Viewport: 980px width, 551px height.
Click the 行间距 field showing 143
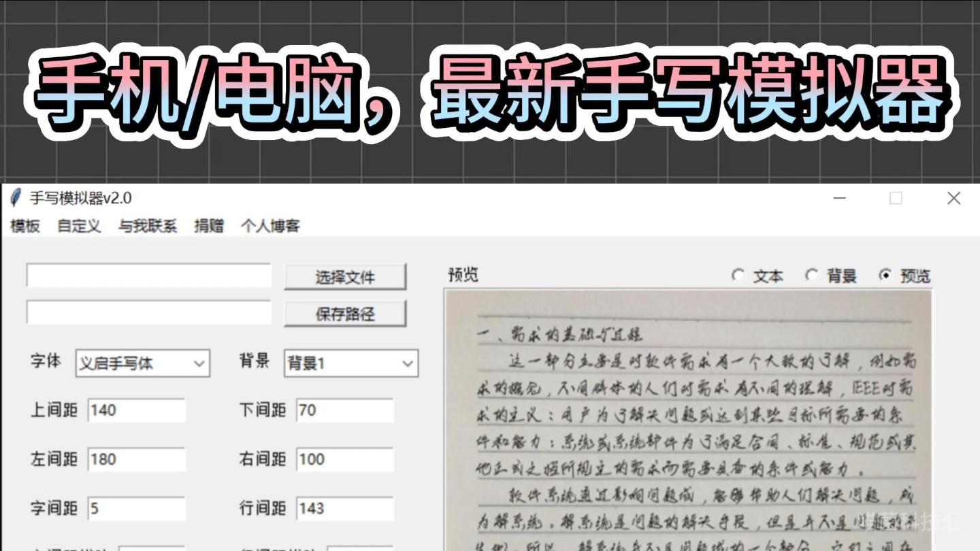click(x=344, y=508)
